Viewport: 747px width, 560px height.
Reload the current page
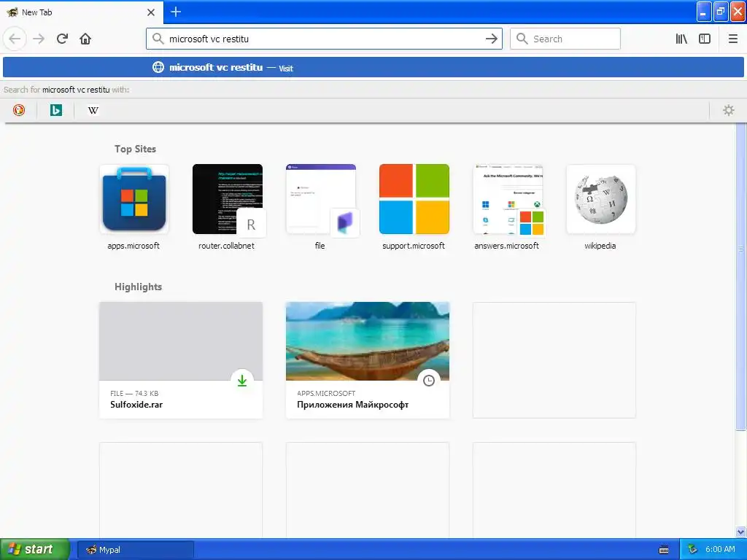(62, 39)
